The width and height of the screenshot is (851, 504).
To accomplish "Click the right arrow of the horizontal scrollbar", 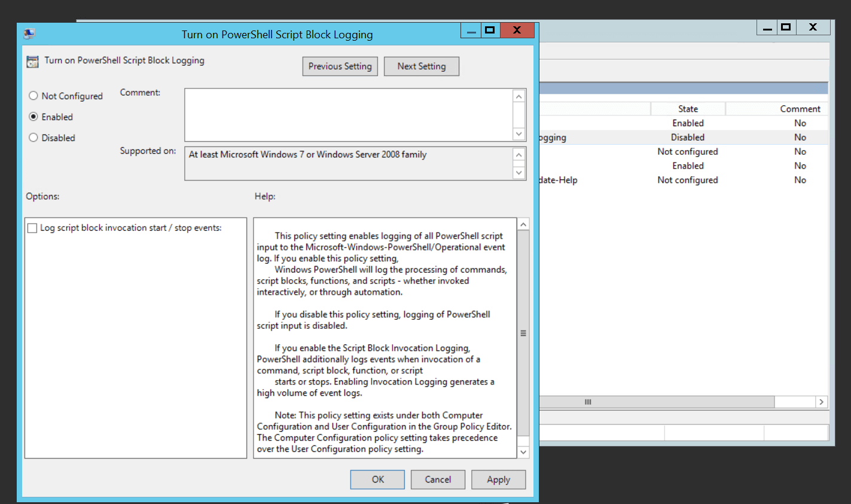I will pos(821,401).
